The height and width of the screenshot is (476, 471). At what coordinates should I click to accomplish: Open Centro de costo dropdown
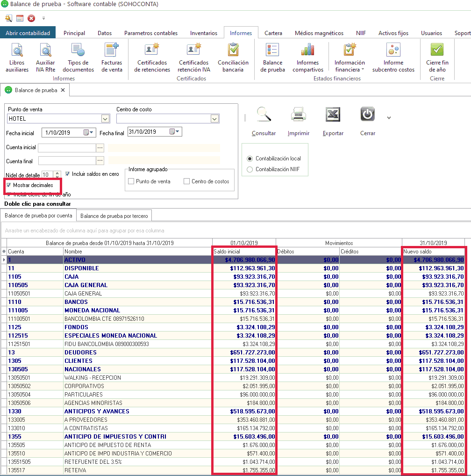coord(214,119)
